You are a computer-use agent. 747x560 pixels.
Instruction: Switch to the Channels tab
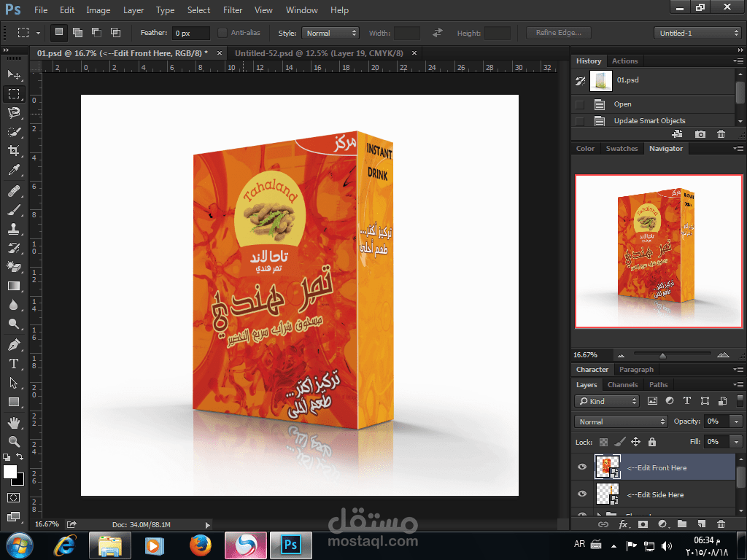tap(624, 384)
